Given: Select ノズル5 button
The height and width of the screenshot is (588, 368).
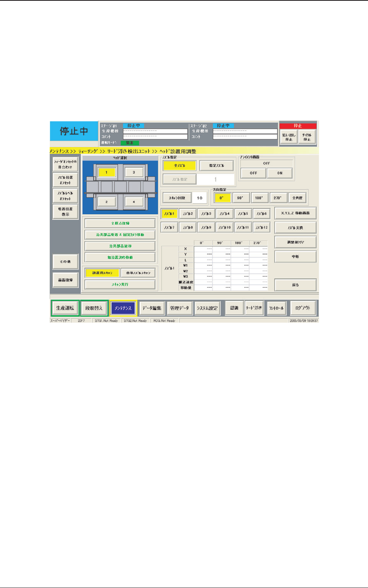Looking at the screenshot, I should 243,214.
